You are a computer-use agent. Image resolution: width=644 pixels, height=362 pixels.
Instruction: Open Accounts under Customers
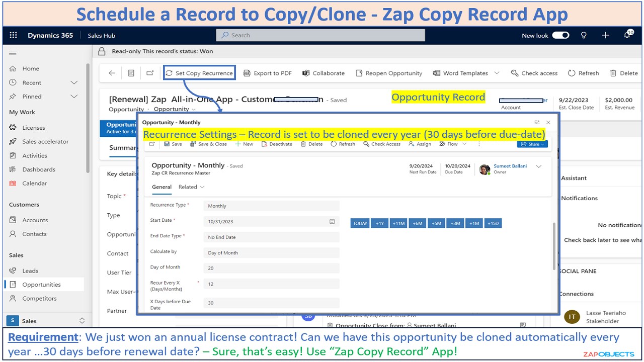pyautogui.click(x=35, y=220)
